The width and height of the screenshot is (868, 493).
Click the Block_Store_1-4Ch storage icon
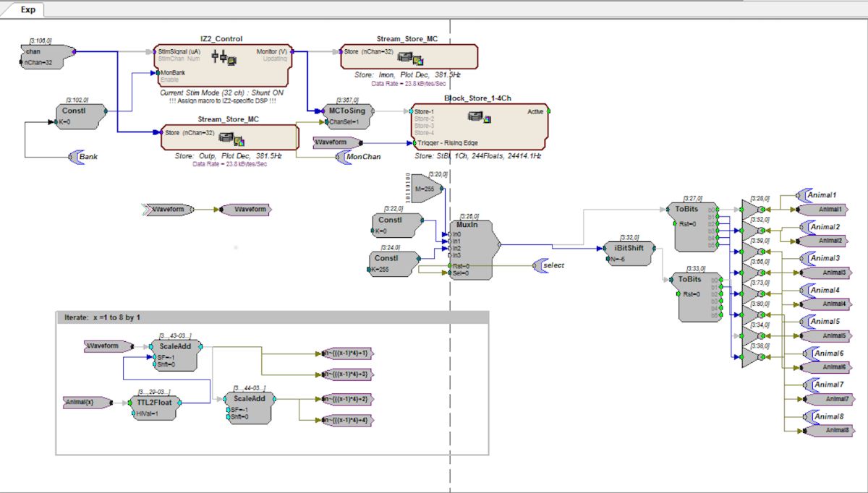[x=478, y=116]
